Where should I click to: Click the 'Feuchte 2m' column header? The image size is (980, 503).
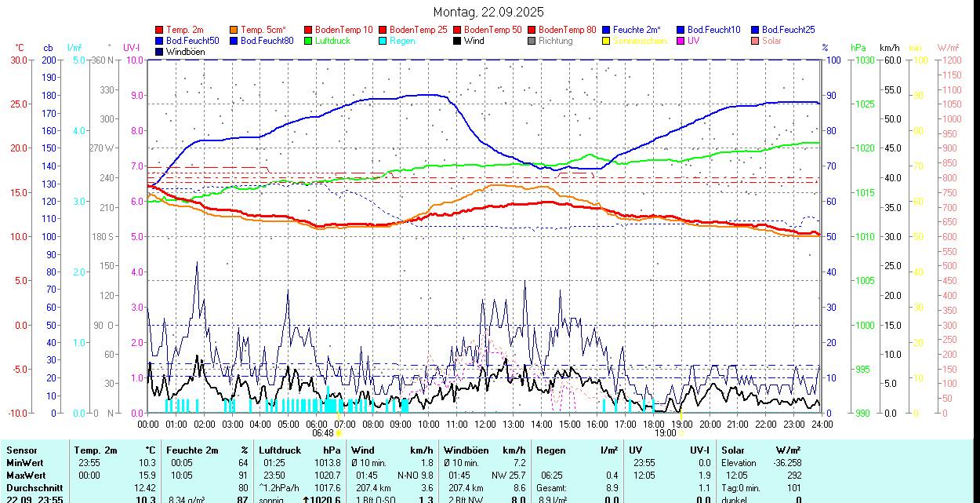[192, 450]
